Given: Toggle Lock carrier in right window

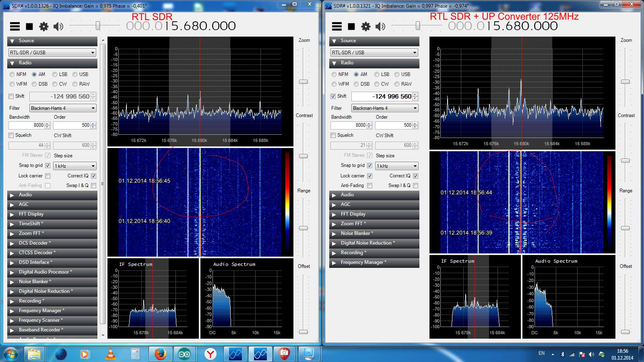Looking at the screenshot, I should click(x=369, y=176).
